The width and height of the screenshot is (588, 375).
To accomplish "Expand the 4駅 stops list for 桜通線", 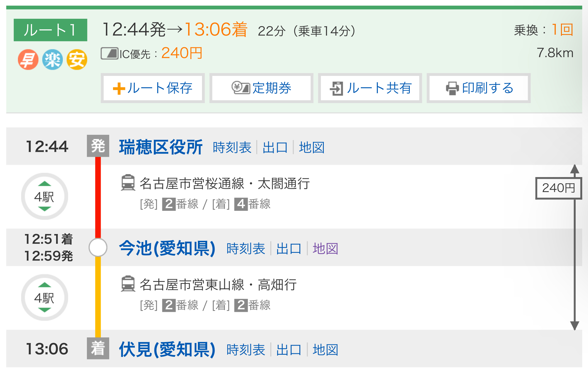I will (x=45, y=196).
